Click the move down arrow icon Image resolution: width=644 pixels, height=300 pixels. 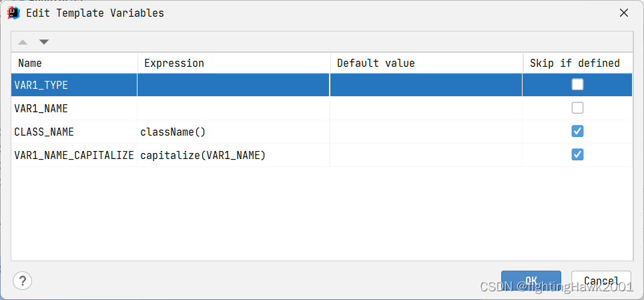point(44,42)
